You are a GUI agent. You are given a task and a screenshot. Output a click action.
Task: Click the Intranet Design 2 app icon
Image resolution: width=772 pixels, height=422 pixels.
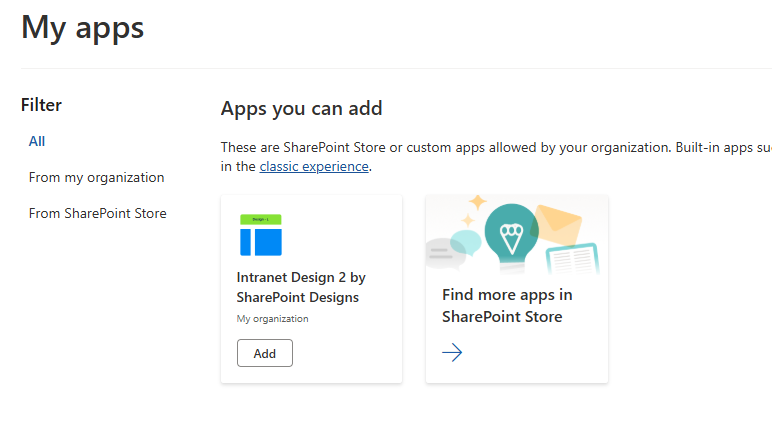tap(261, 235)
